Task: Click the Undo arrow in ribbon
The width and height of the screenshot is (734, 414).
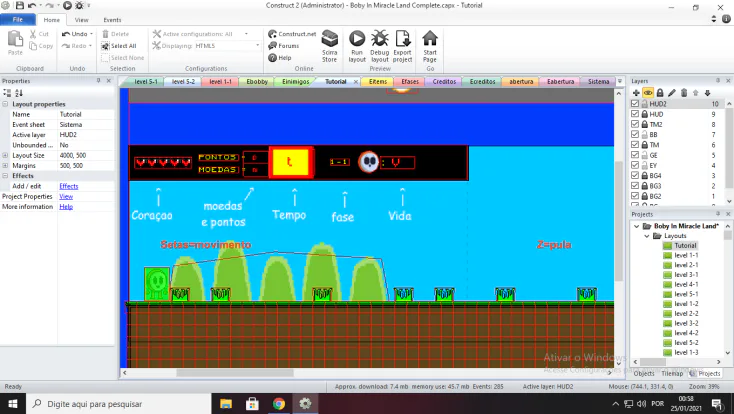Action: point(66,34)
